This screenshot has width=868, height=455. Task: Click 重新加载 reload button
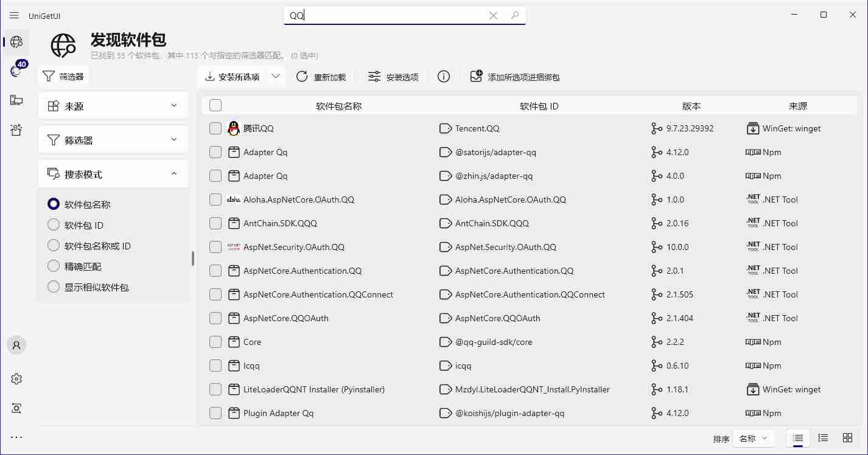(x=321, y=77)
